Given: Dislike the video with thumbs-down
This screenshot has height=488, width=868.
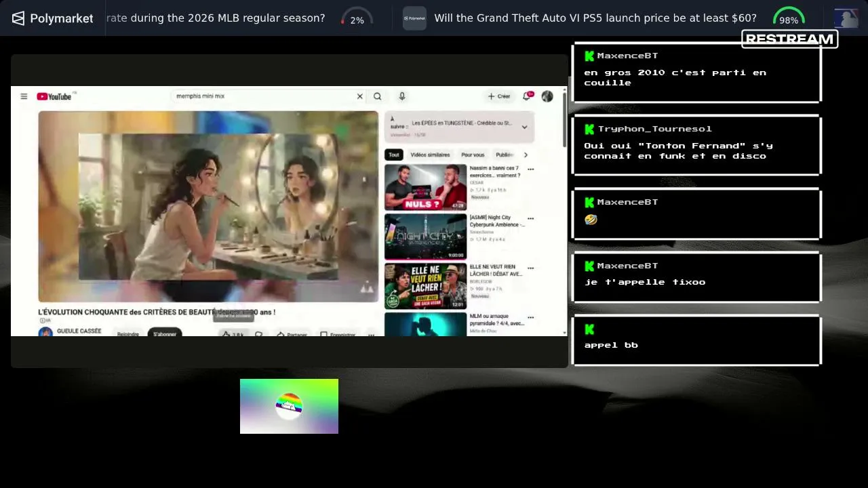Looking at the screenshot, I should [x=258, y=334].
